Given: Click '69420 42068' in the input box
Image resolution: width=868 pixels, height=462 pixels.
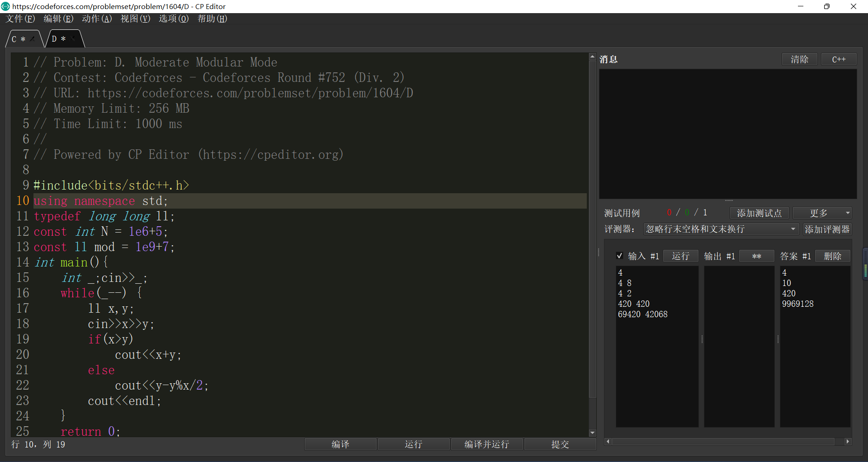Looking at the screenshot, I should tap(643, 314).
